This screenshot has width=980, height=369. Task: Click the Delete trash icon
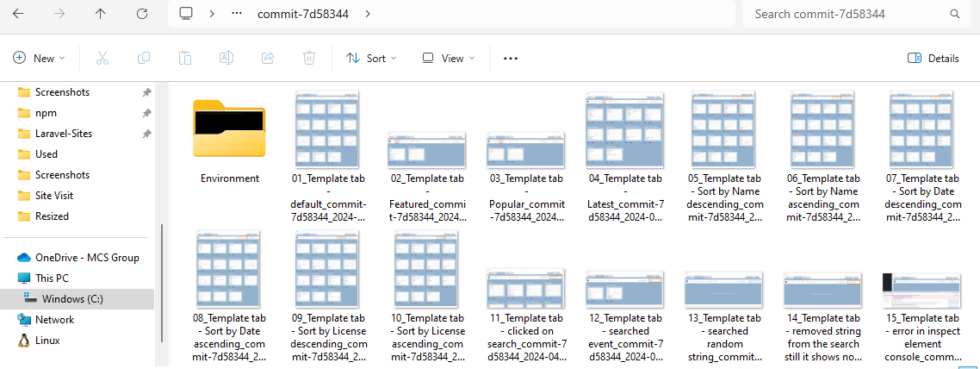pos(309,58)
